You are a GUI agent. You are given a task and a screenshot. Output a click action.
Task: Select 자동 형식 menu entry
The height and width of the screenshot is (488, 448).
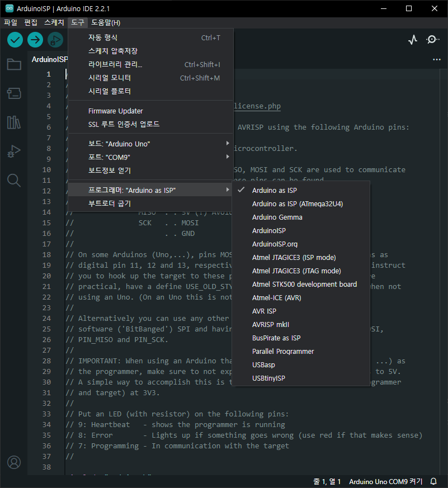(x=150, y=37)
